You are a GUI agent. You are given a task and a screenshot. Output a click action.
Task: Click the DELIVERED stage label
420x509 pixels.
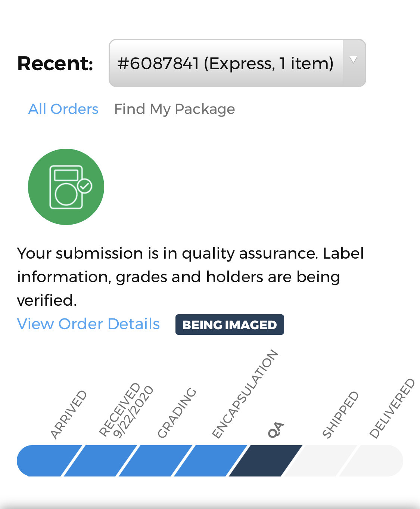click(x=392, y=408)
